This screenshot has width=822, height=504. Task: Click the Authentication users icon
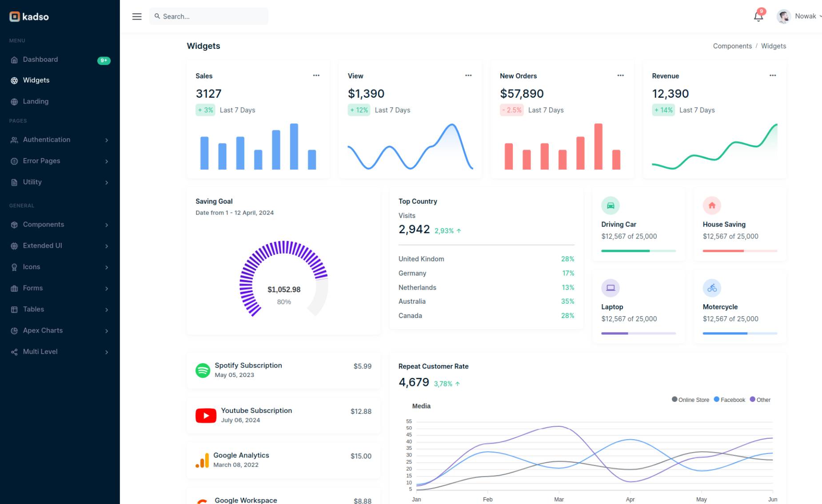14,140
